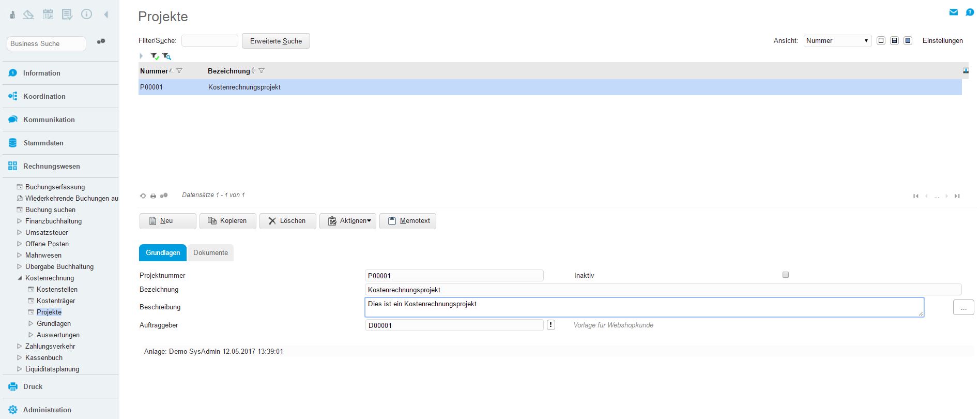Viewport: 980px width, 419px height.
Task: Open Wiederkehrende Buchungen tree entry
Action: coord(71,198)
